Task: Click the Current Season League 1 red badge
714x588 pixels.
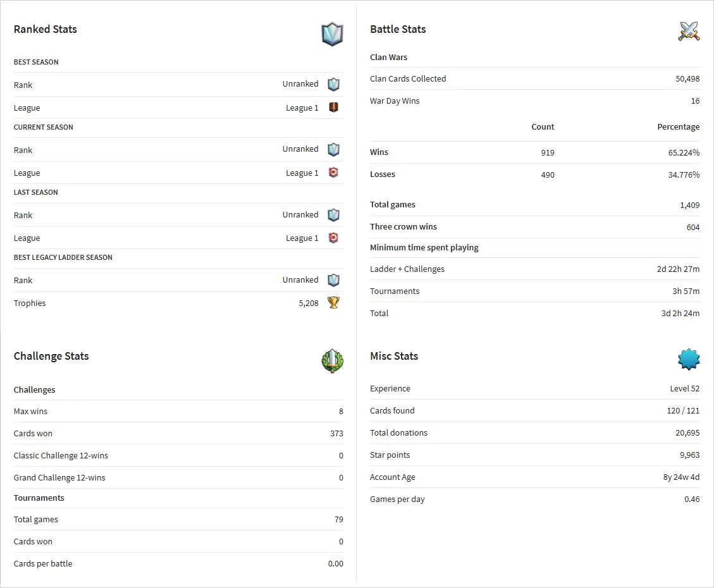Action: click(333, 173)
